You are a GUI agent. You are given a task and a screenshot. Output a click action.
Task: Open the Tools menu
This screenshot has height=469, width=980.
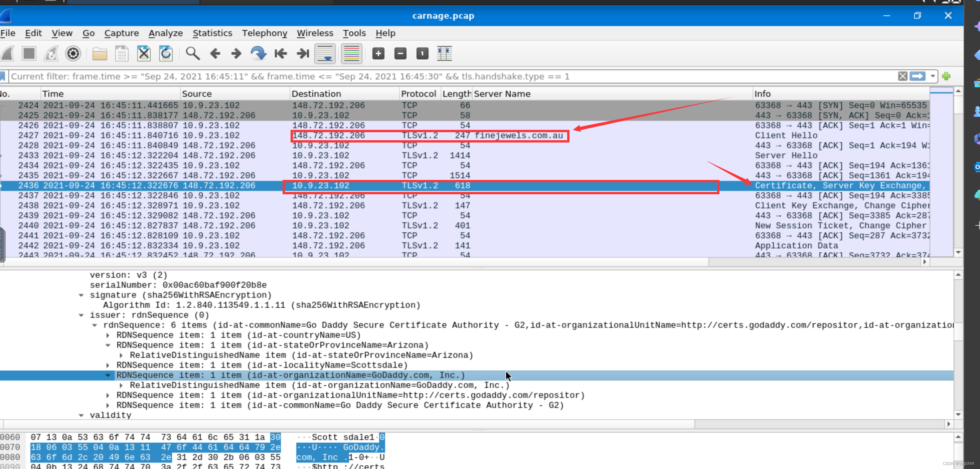[x=354, y=33]
